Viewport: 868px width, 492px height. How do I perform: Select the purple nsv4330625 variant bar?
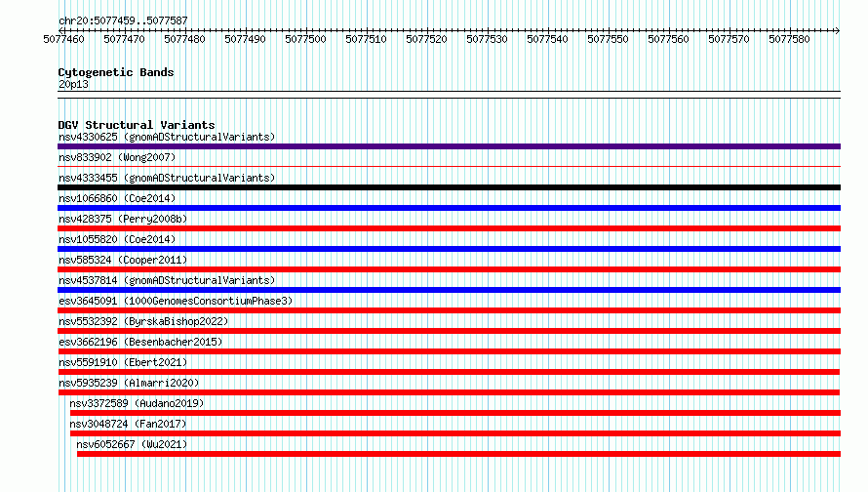[449, 146]
